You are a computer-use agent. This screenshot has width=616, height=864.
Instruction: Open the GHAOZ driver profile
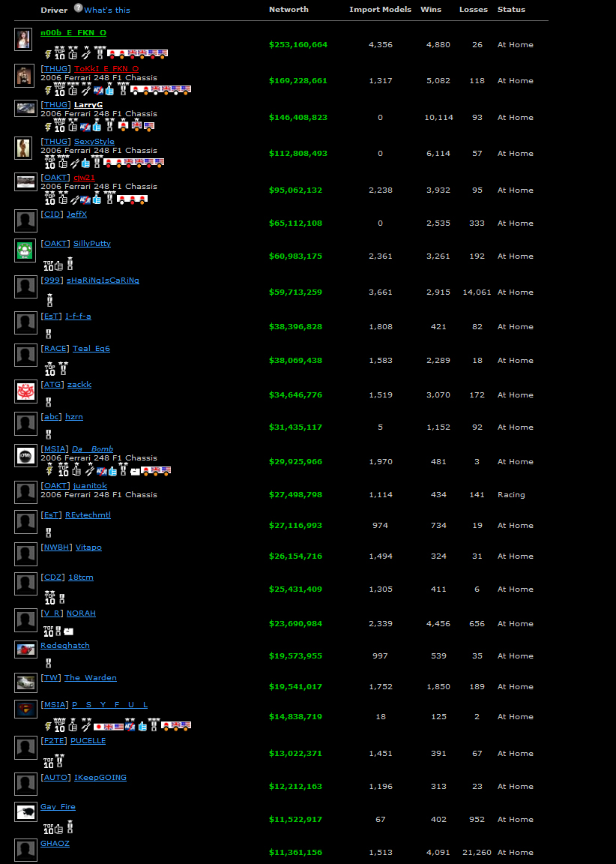click(x=55, y=843)
